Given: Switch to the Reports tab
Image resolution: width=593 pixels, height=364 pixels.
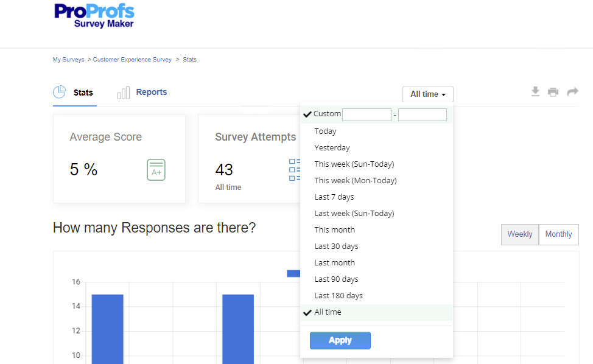Looking at the screenshot, I should click(142, 93).
